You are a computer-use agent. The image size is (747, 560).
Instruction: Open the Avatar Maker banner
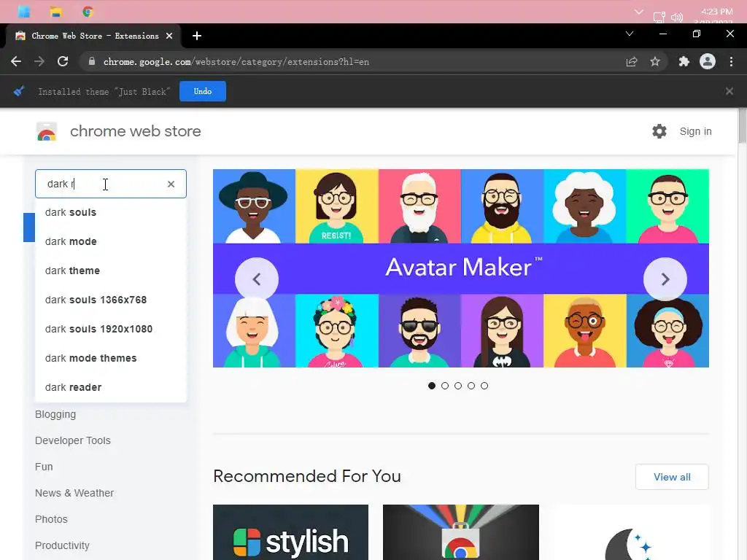[461, 268]
